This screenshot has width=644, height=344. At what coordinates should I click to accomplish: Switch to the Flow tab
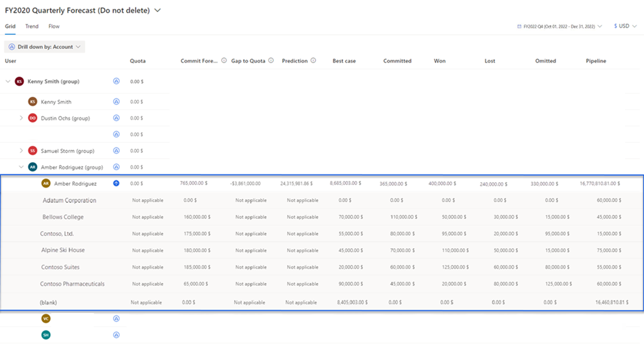pos(54,26)
